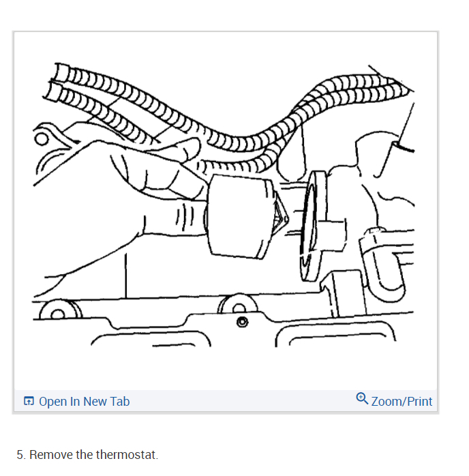This screenshot has width=469, height=476.
Task: Click the thermostat housing flange ring
Action: coord(312,226)
